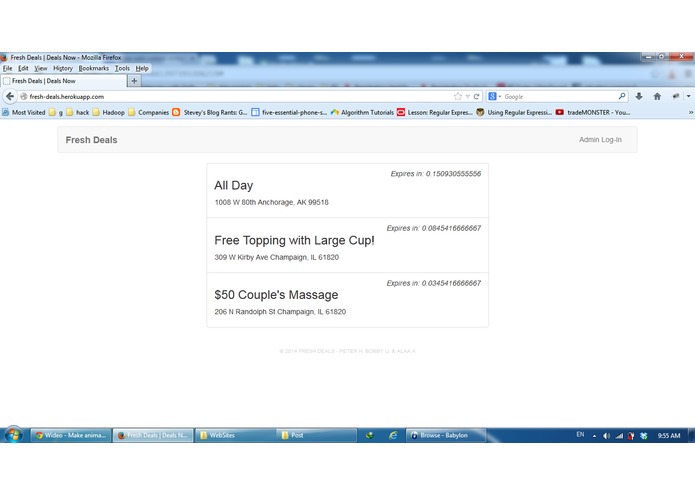Viewport: 695px width, 494px height.
Task: Open the History menu
Action: pos(63,68)
